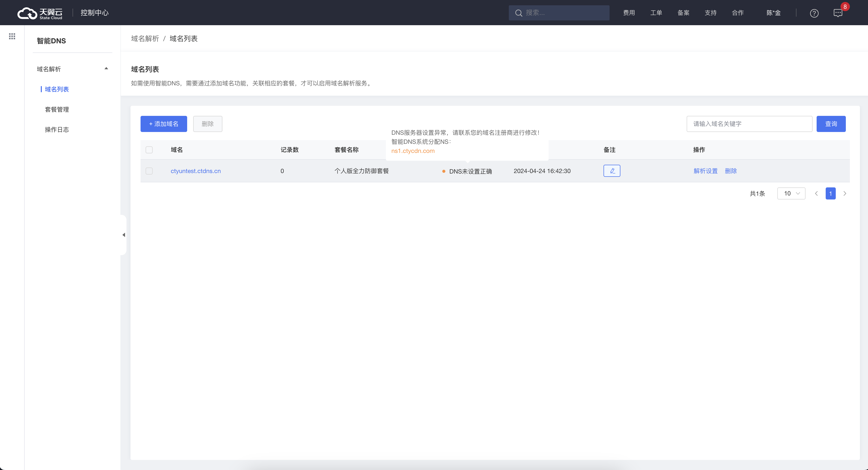Click the 查询 search button
Screen dimensions: 868x470
point(831,123)
